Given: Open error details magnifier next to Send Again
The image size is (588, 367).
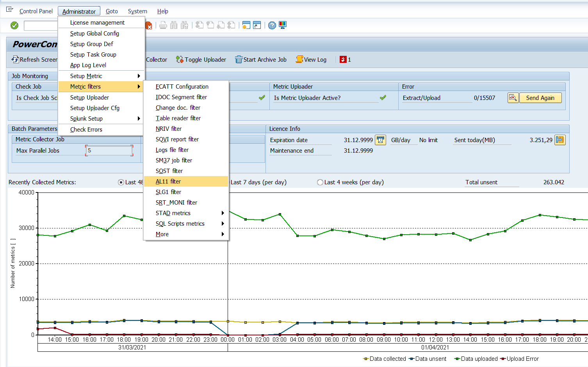Looking at the screenshot, I should [x=513, y=98].
